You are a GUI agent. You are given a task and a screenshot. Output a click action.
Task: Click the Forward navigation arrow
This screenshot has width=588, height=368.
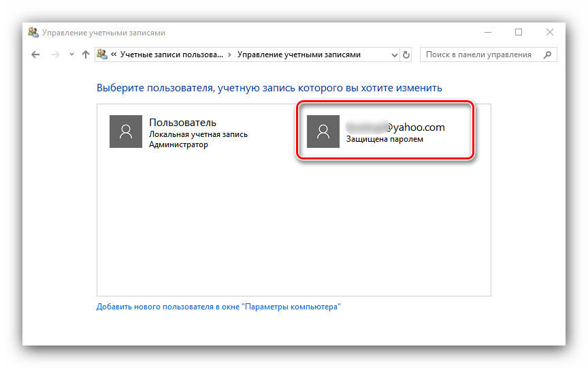[55, 55]
